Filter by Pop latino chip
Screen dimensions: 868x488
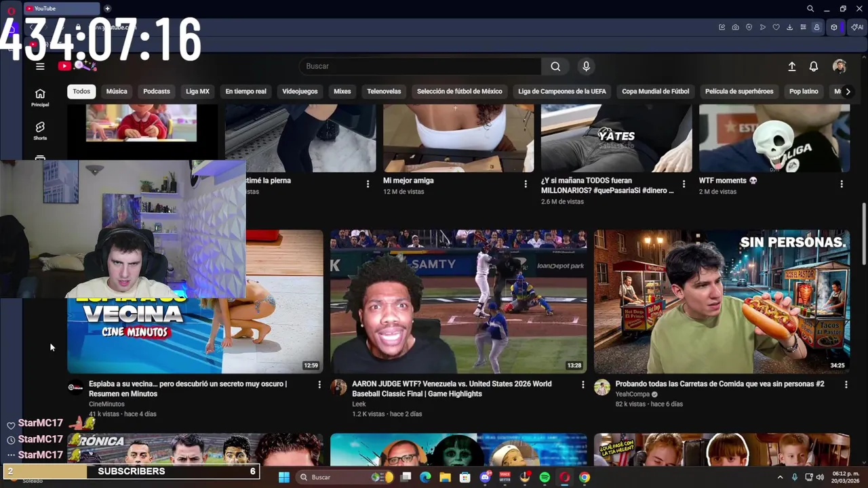pyautogui.click(x=804, y=91)
